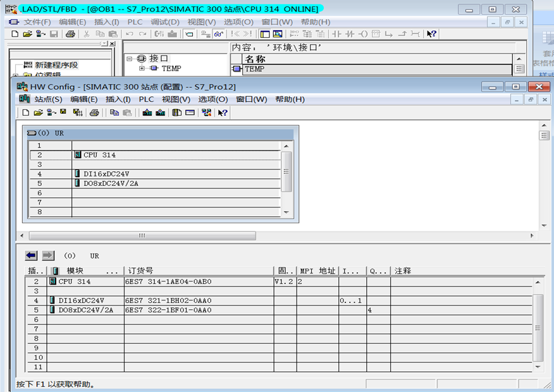Viewport: 554px width, 392px height.
Task: Click the New icon in HW Config toolbar
Action: point(26,113)
